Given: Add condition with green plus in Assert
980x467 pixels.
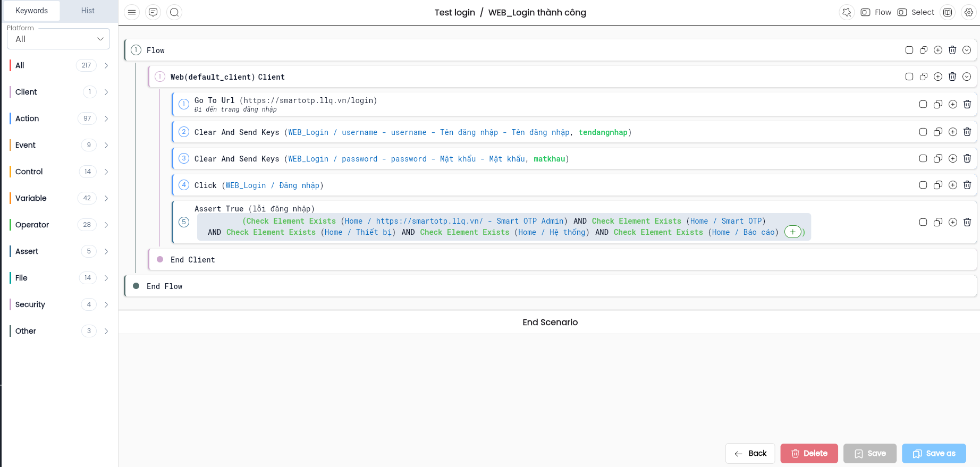Looking at the screenshot, I should (792, 232).
